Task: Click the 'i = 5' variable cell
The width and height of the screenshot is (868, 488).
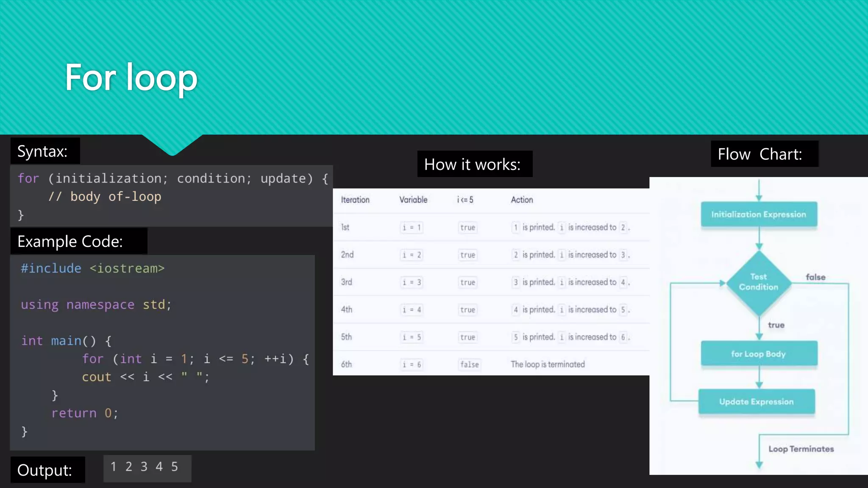Action: (412, 337)
